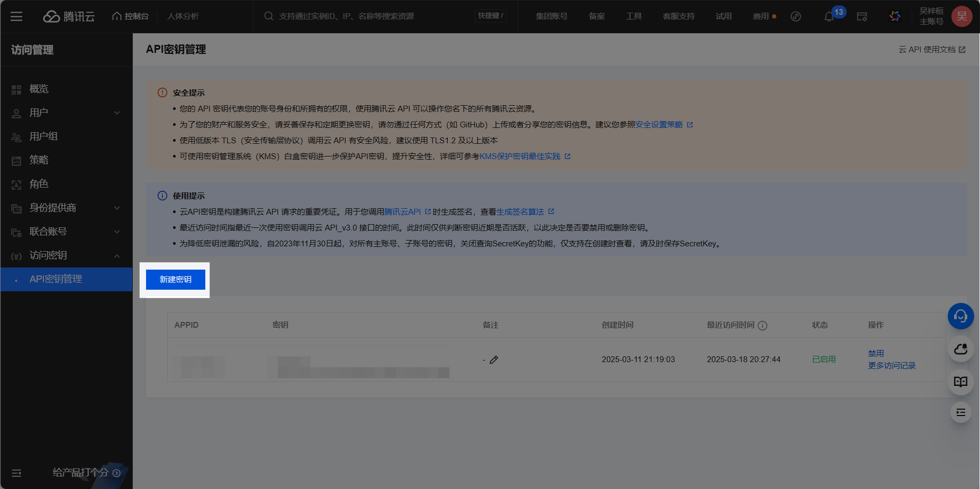
Task: Click the info icon beside 最近访问时间
Action: point(763,326)
